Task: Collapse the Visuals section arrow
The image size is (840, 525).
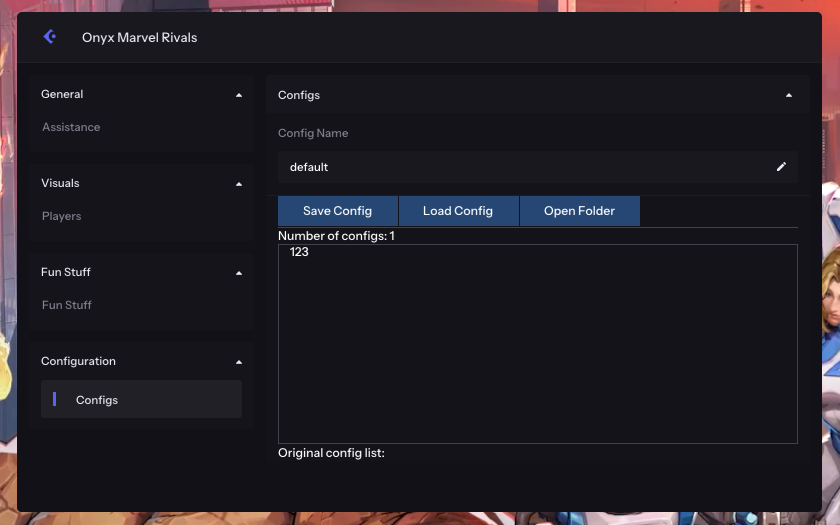Action: tap(239, 184)
